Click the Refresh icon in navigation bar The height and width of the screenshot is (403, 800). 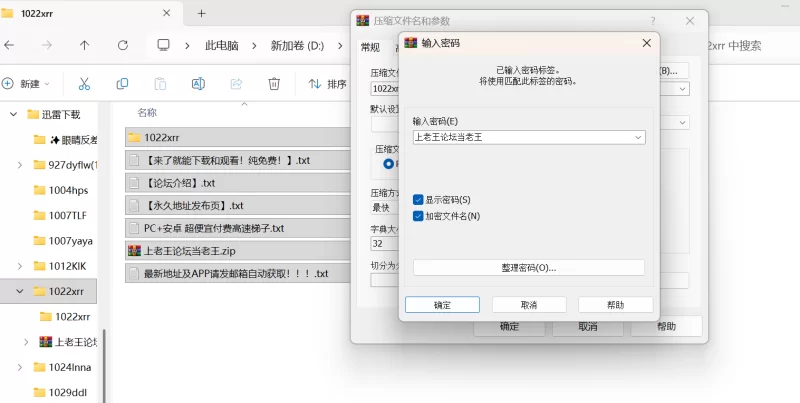122,45
